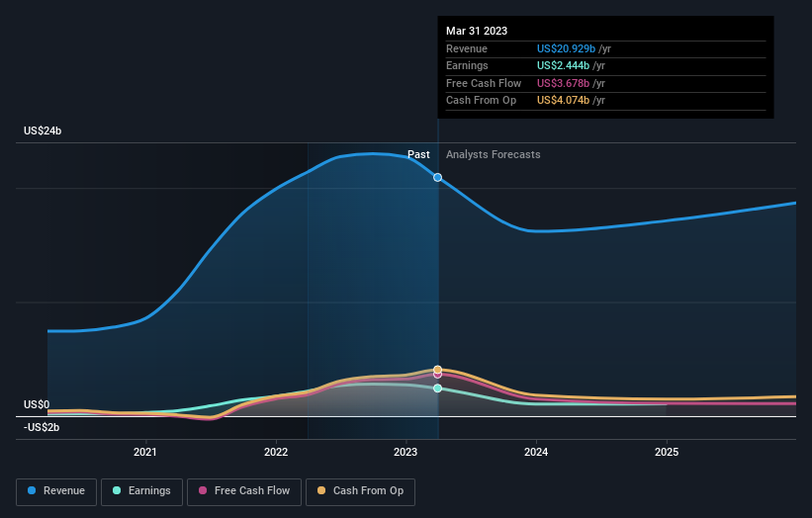The image size is (812, 518).
Task: Click the 2022 x-axis label
Action: [276, 452]
